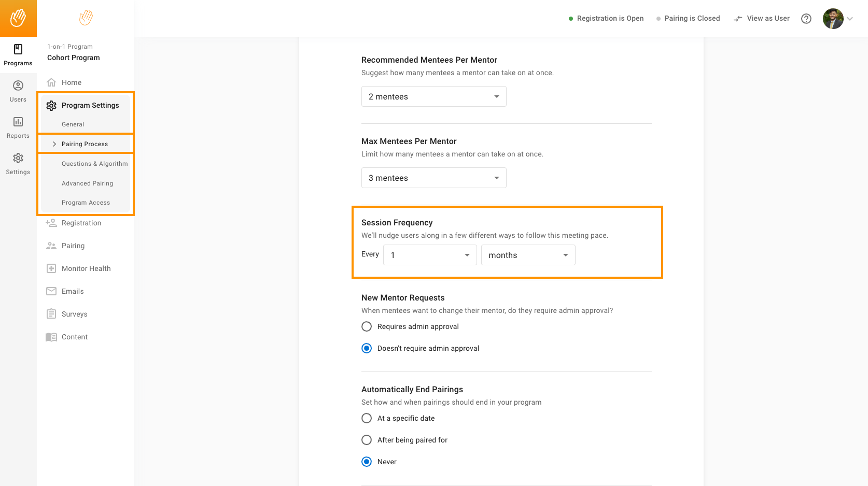The image size is (868, 486).
Task: Expand the Pairing Process chevron
Action: point(54,144)
